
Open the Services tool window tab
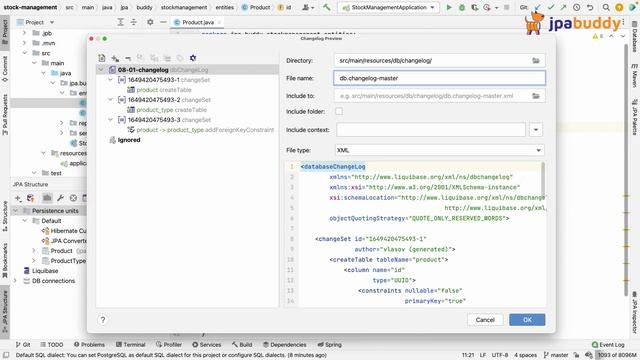(x=207, y=344)
